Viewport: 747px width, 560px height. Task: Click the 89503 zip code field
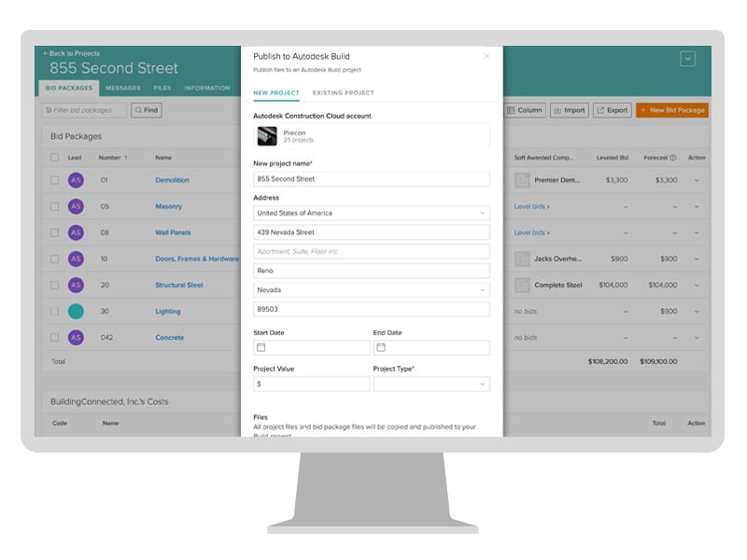[371, 309]
